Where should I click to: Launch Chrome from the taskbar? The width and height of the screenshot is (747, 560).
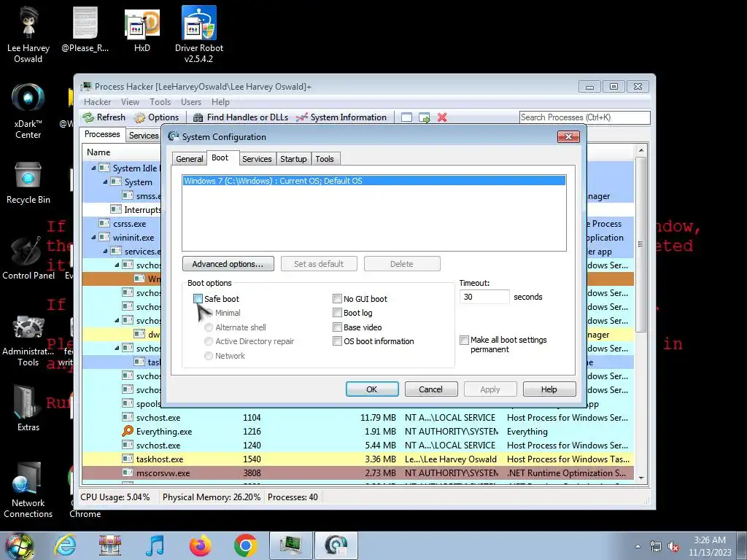(x=245, y=545)
